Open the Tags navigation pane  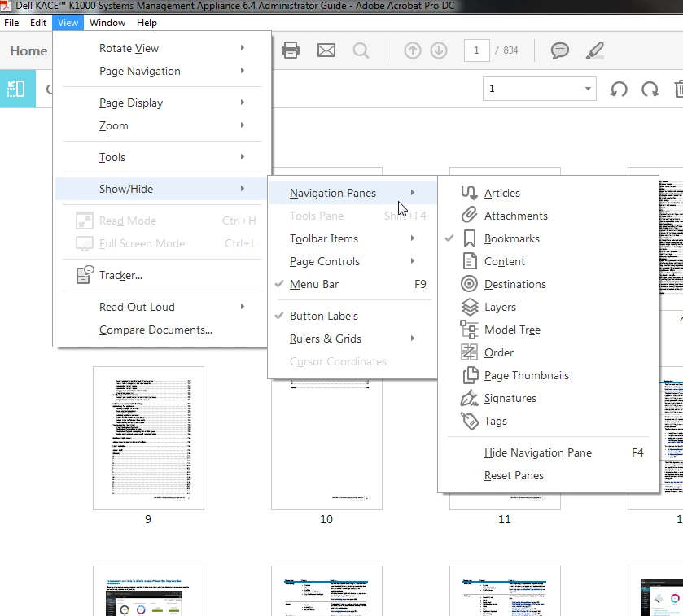(x=548, y=421)
